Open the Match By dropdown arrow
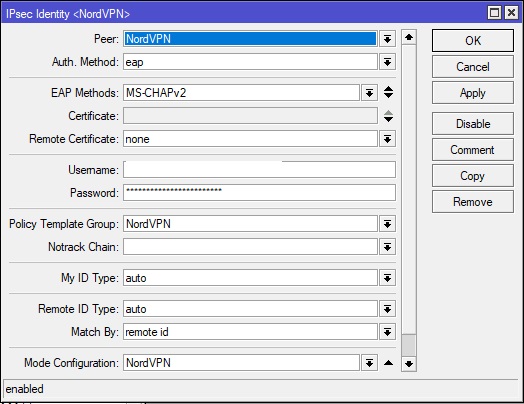 pyautogui.click(x=387, y=332)
